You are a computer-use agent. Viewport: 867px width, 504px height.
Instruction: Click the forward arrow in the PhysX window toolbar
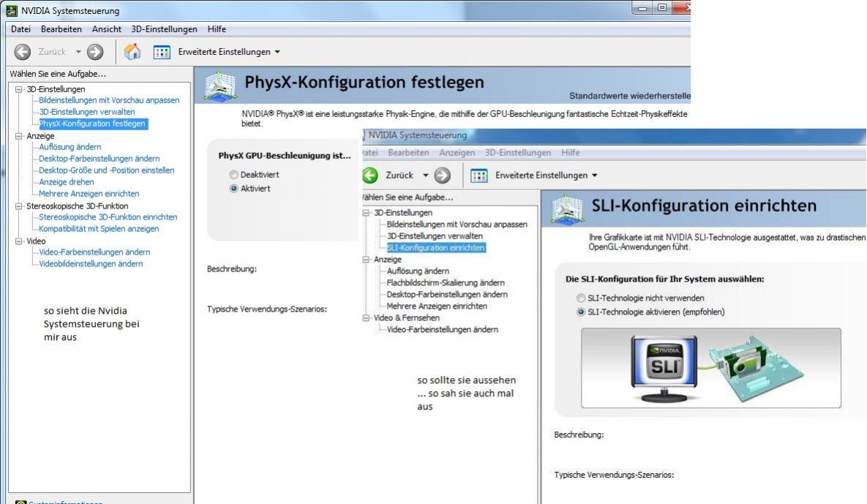tap(95, 52)
